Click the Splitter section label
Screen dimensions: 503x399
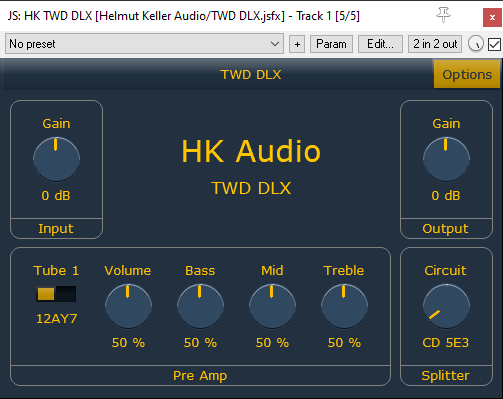coord(445,376)
